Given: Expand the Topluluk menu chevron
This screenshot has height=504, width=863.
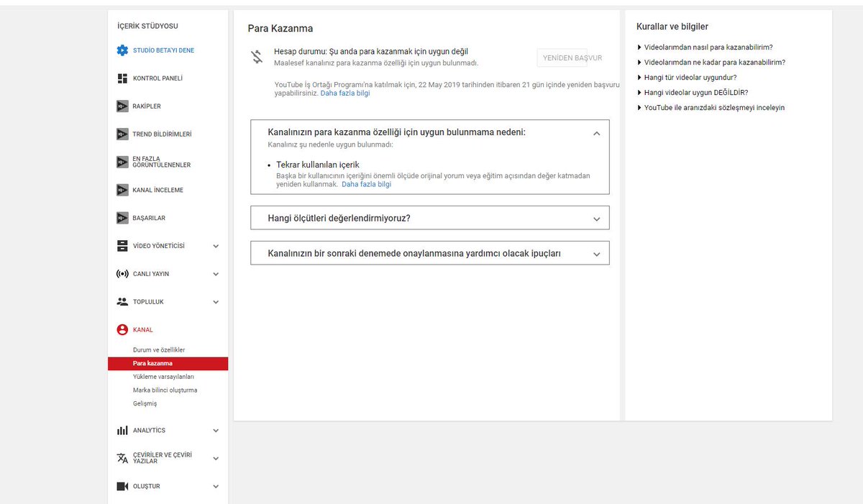Looking at the screenshot, I should tap(216, 303).
